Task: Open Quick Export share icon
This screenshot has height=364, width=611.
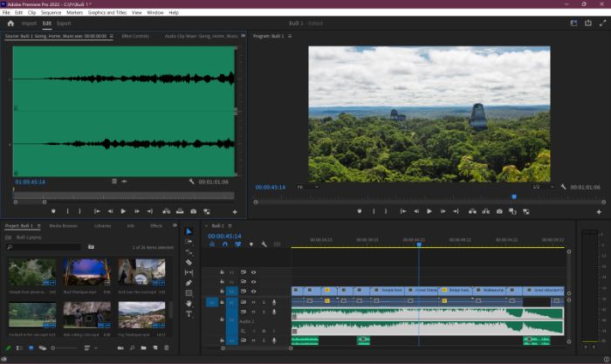Action: 588,24
